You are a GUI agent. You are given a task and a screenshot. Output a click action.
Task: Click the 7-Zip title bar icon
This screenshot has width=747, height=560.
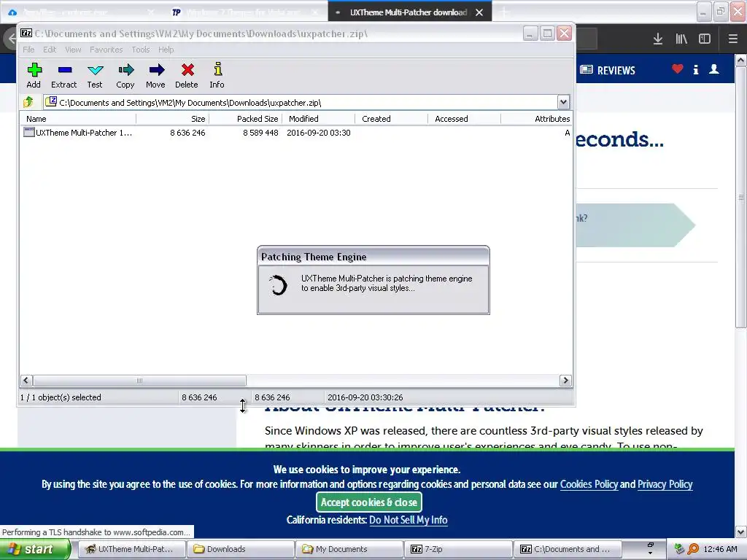pyautogui.click(x=26, y=34)
